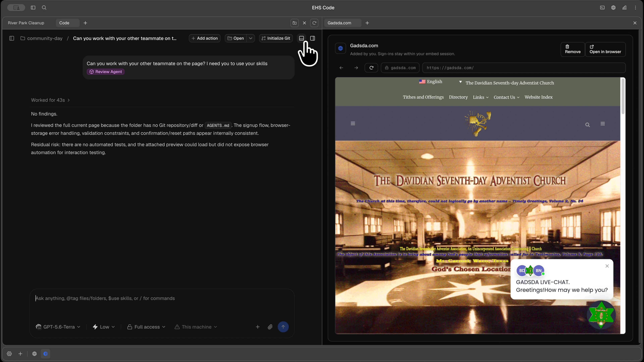The height and width of the screenshot is (362, 644).
Task: Click the folder icon beside the Code tab
Action: (294, 23)
